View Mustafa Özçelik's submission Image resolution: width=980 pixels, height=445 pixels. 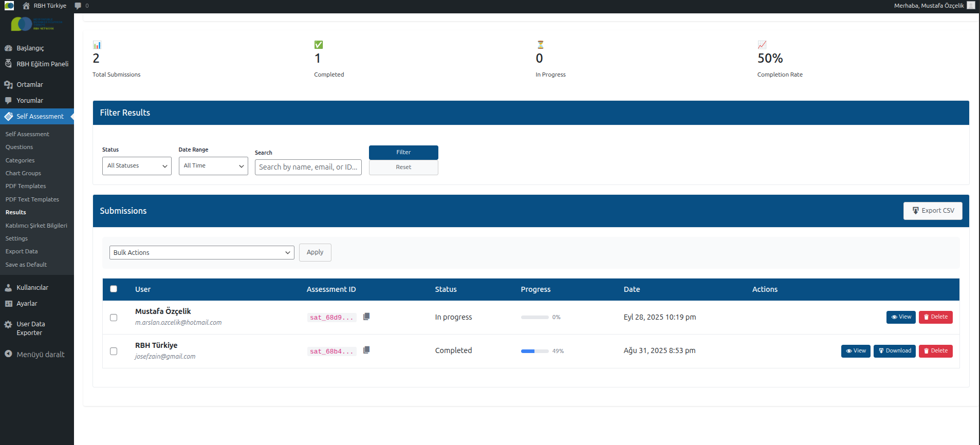point(901,317)
